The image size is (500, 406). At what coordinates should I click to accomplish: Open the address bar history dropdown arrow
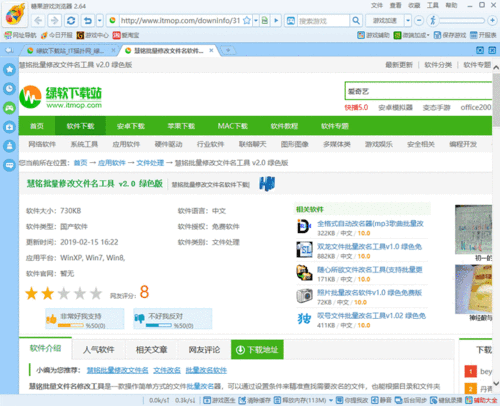[x=256, y=21]
